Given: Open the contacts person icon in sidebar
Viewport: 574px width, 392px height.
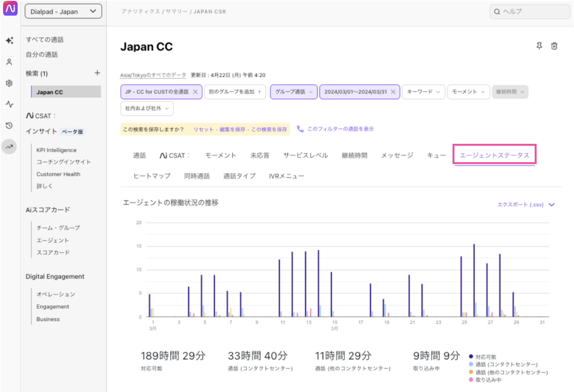Looking at the screenshot, I should pyautogui.click(x=9, y=62).
